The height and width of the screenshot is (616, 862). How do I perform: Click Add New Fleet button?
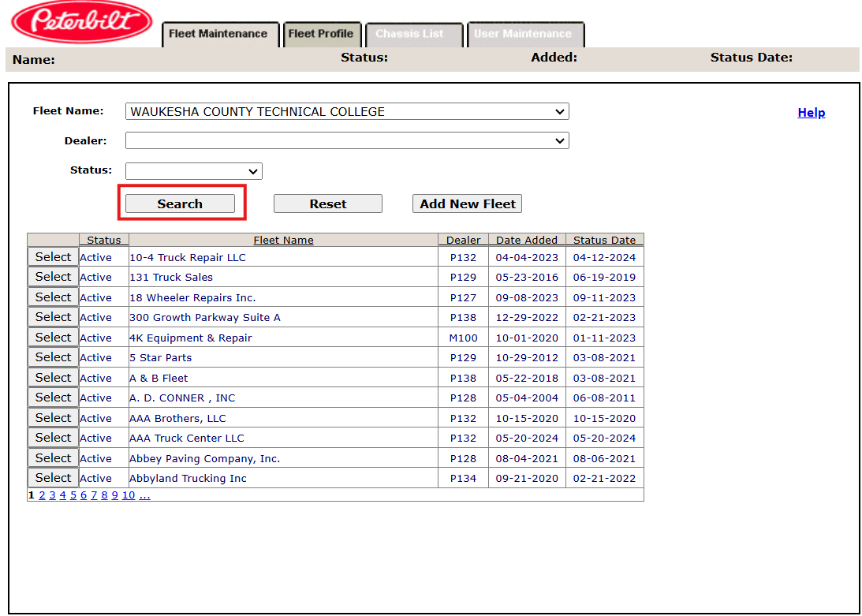tap(468, 203)
